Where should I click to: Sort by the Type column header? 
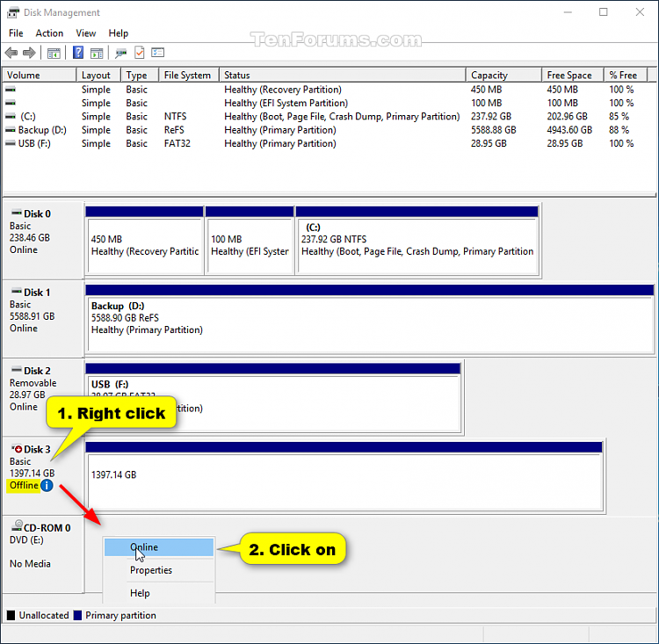coord(140,75)
